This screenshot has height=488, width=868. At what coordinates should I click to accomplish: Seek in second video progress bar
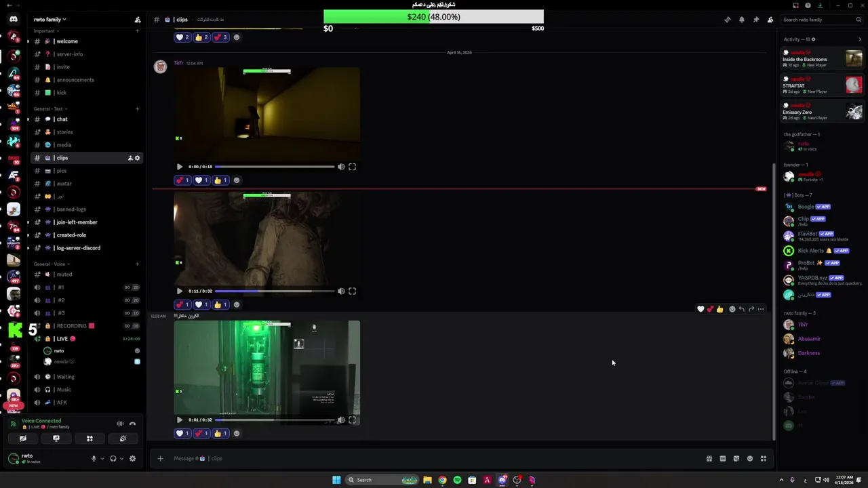point(275,291)
